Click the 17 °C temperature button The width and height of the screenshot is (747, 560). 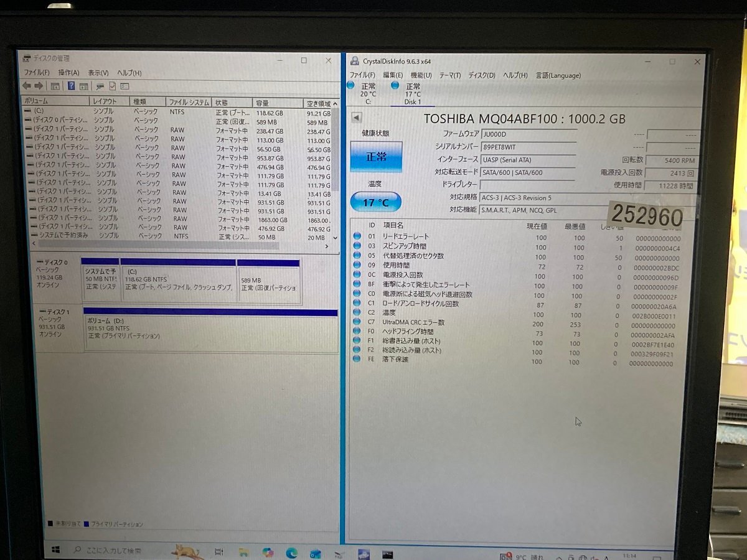click(x=376, y=202)
